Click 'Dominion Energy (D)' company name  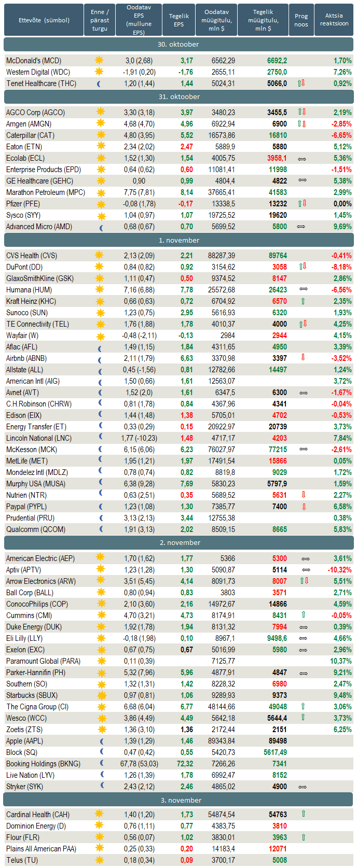(x=36, y=826)
